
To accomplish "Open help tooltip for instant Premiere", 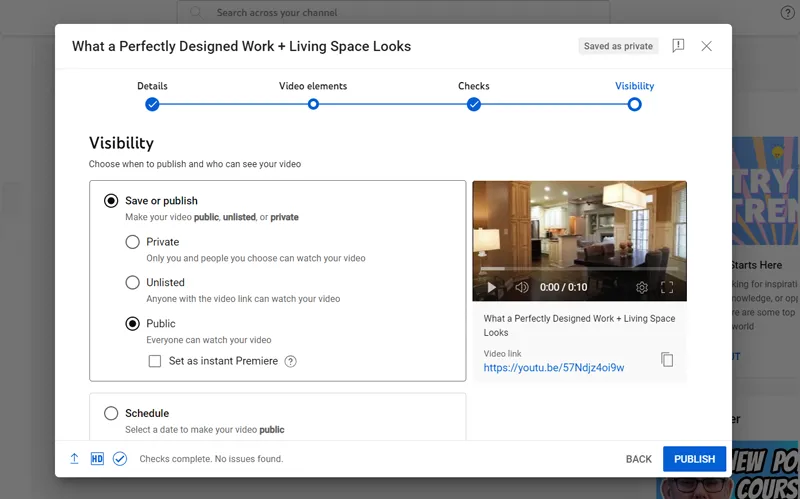I will [291, 361].
